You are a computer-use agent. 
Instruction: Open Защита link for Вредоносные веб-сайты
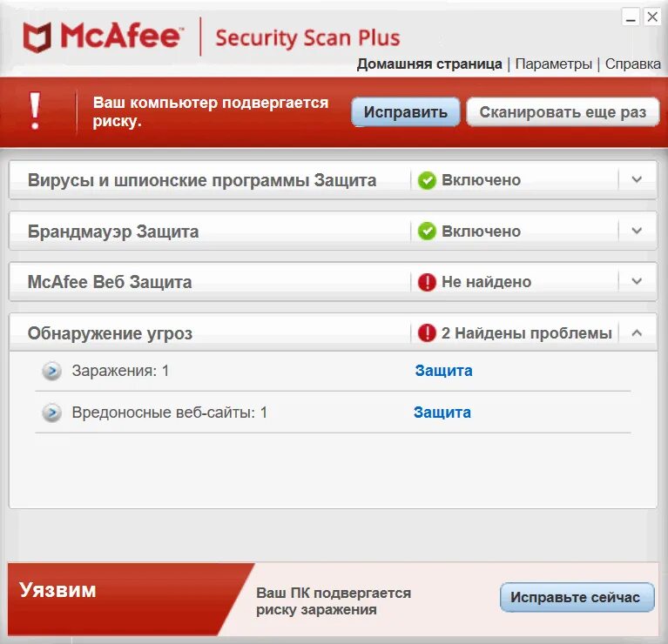[x=442, y=413]
